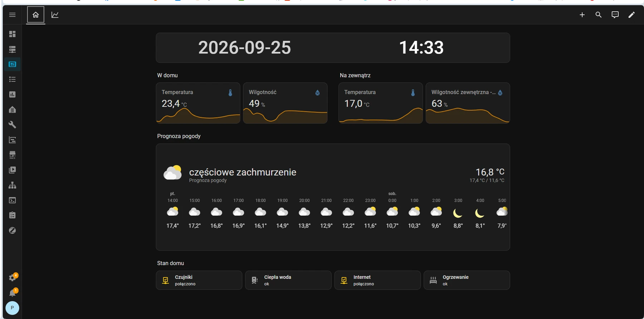Screen dimensions: 644x319
Task: Click the date 2026-09-25 display
Action: point(245,48)
